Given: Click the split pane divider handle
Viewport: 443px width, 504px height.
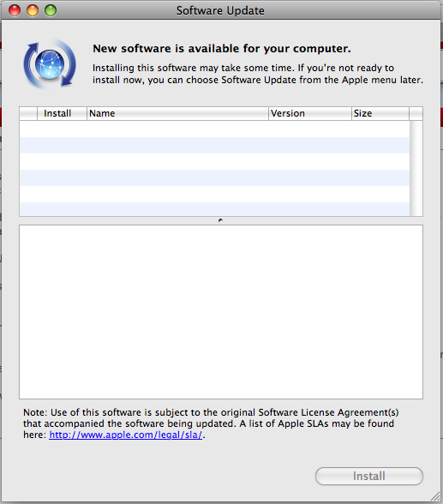Looking at the screenshot, I should pos(220,220).
